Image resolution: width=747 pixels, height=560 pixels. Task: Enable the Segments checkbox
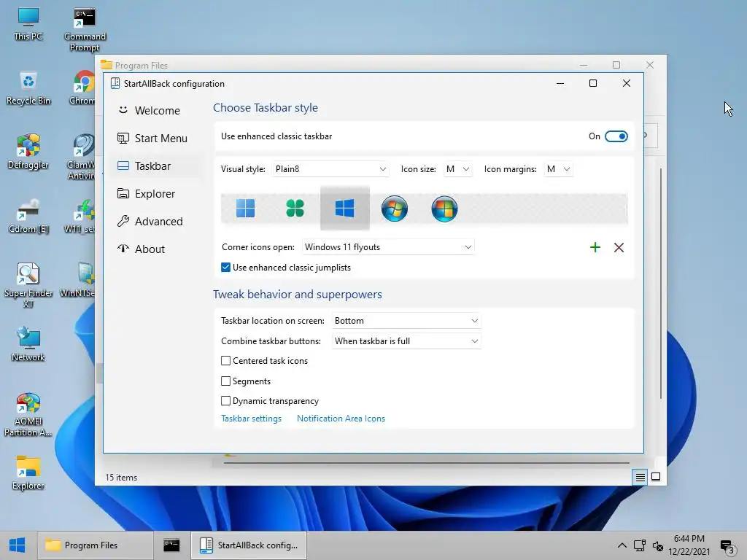click(226, 381)
